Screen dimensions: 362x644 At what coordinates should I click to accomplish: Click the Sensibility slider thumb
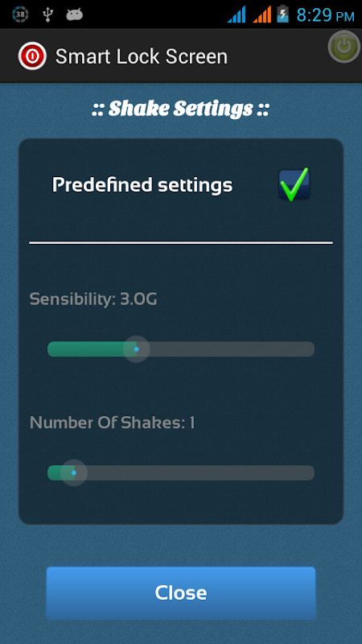coord(136,349)
